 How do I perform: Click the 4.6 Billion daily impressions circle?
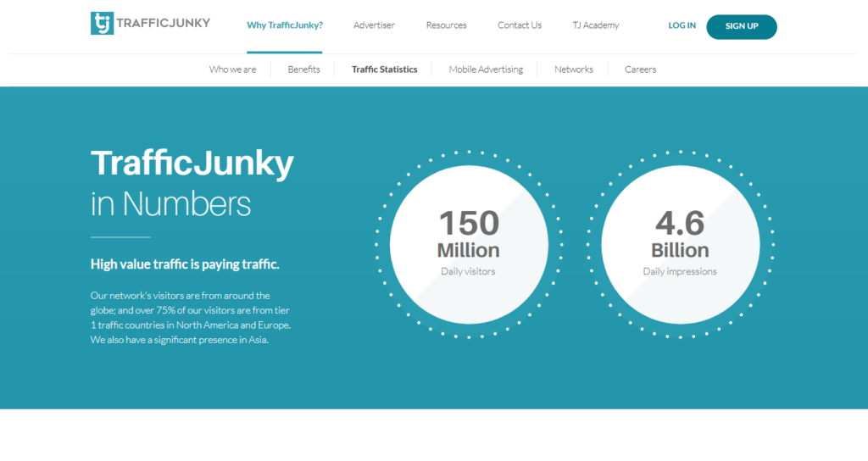tap(681, 244)
